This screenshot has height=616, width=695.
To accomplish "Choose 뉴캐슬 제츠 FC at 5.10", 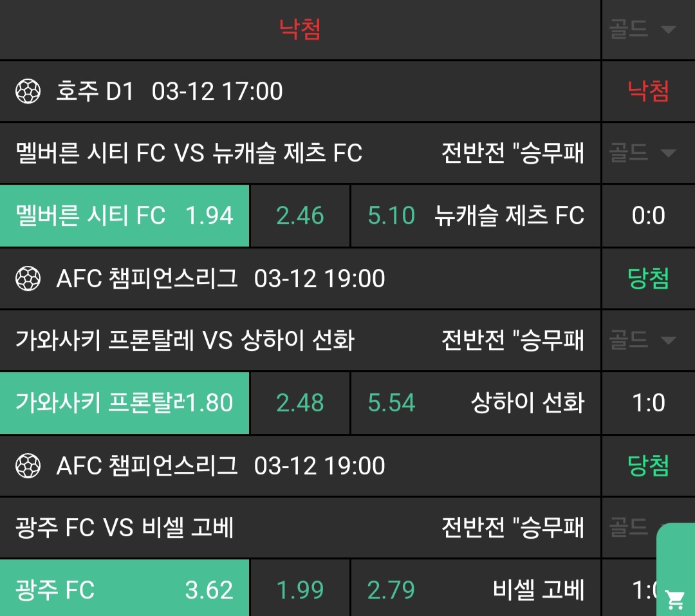I will click(x=476, y=216).
